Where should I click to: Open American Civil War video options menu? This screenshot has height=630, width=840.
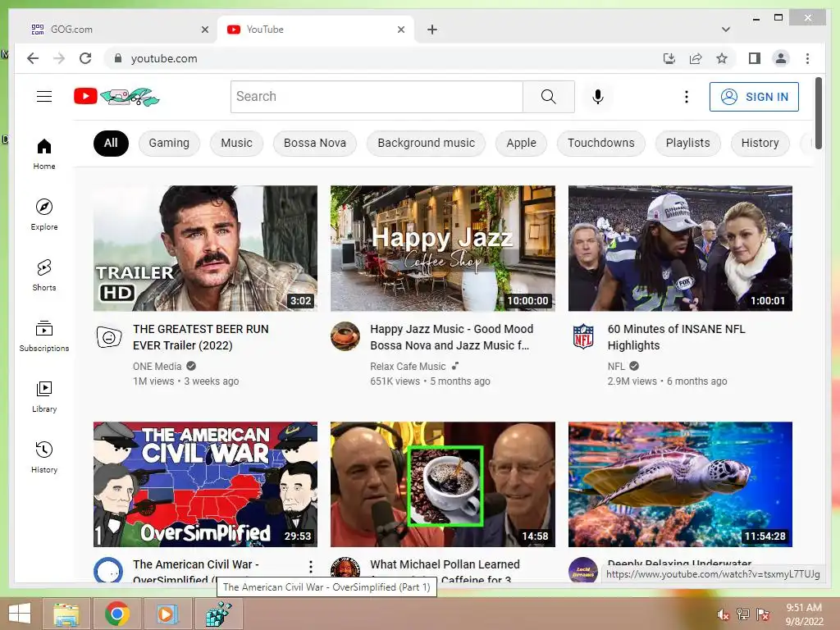311,566
